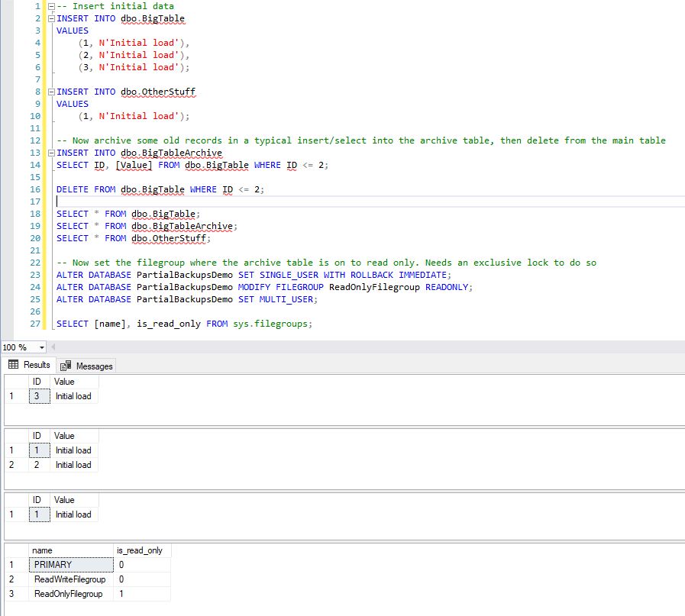This screenshot has width=685, height=616.
Task: Click the Messages tab icon
Action: pyautogui.click(x=66, y=366)
